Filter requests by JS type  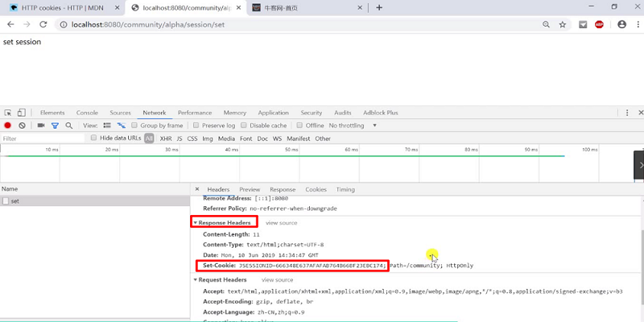click(180, 138)
